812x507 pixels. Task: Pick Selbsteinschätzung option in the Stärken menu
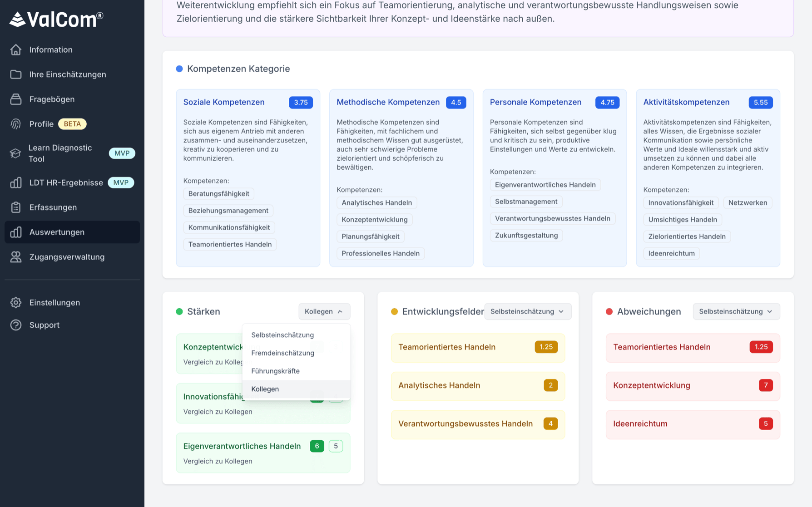[282, 335]
